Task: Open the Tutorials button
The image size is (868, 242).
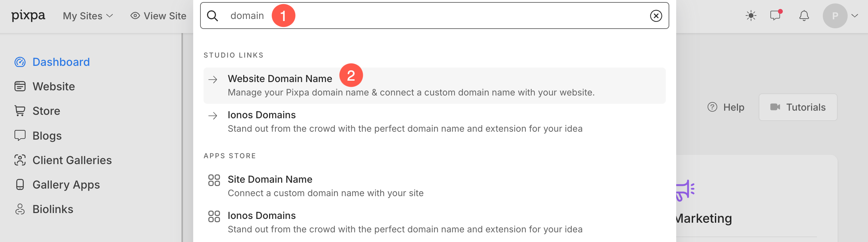Action: pyautogui.click(x=798, y=107)
